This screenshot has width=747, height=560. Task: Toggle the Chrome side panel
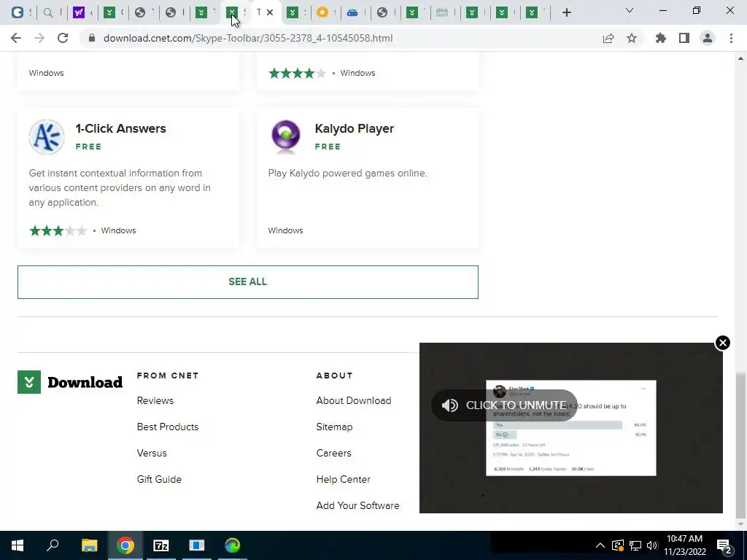(684, 38)
